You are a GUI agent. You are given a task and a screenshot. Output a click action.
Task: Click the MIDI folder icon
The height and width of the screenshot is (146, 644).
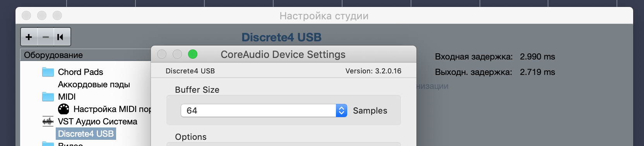pyautogui.click(x=48, y=97)
